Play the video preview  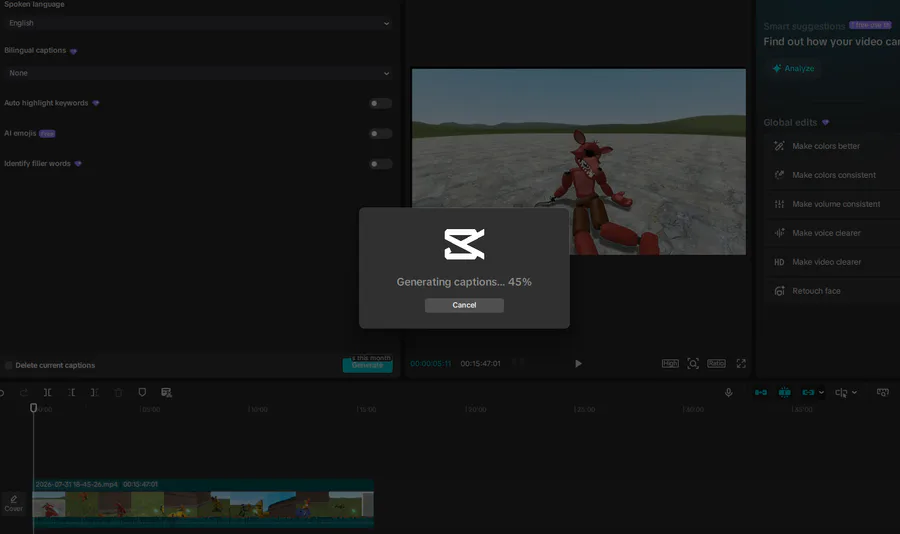click(578, 363)
